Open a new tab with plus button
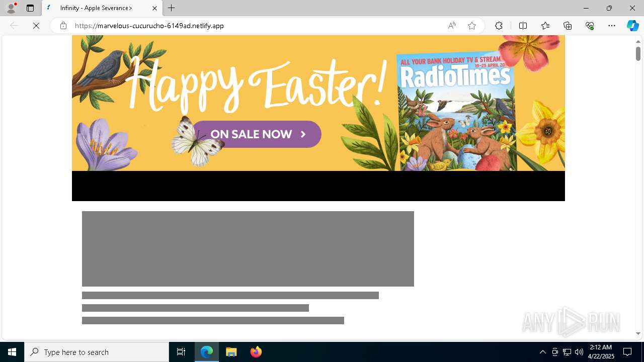The height and width of the screenshot is (362, 644). pos(172,8)
